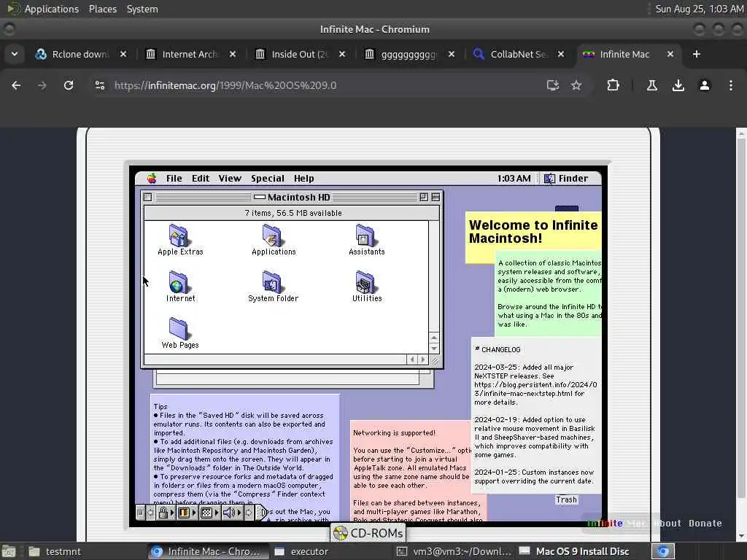Screen dimensions: 747x560
Task: Open the tab search dropdown chevron
Action: coord(15,54)
